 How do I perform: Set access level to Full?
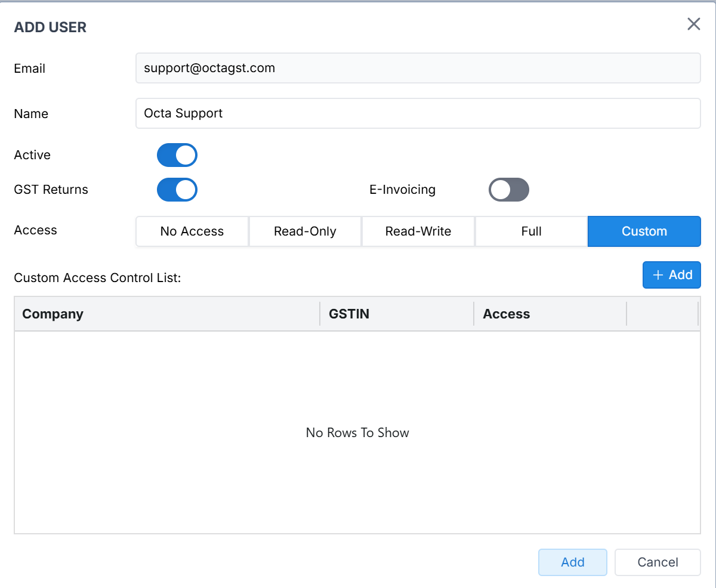(531, 231)
